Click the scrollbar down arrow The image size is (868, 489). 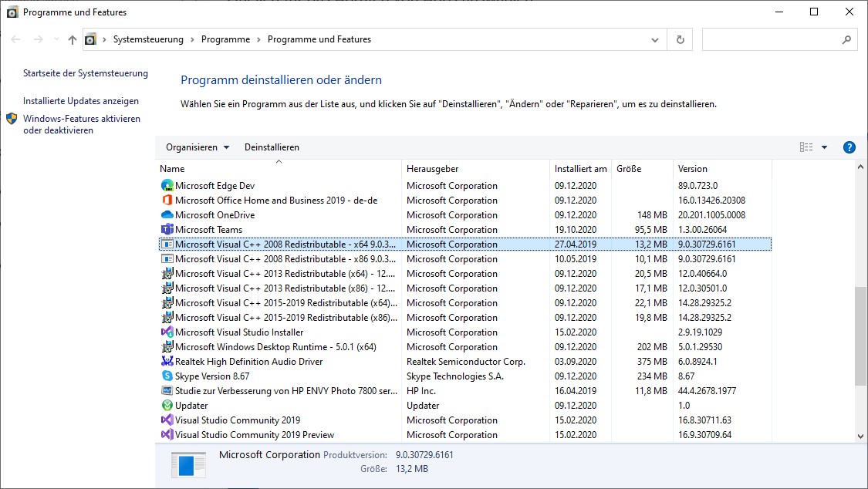pyautogui.click(x=860, y=436)
